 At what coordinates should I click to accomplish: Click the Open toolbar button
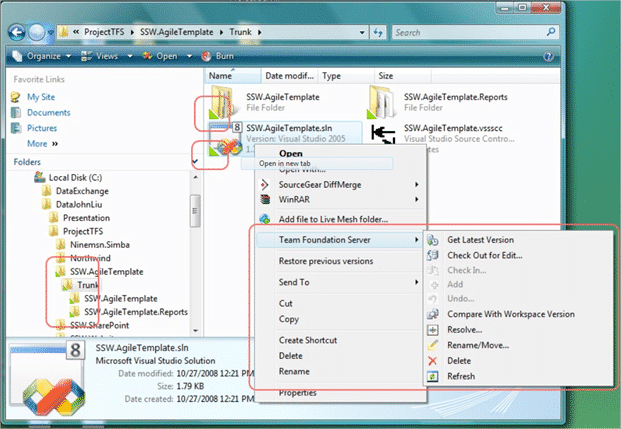tap(160, 56)
